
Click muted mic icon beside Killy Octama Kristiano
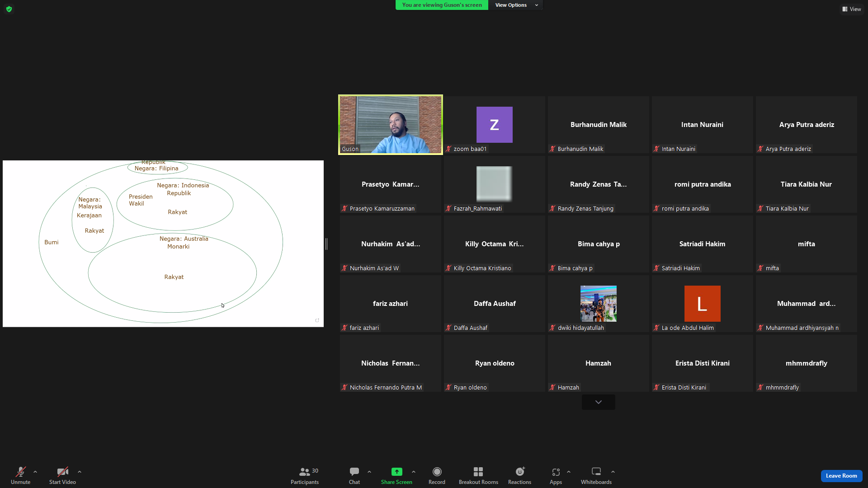[448, 268]
